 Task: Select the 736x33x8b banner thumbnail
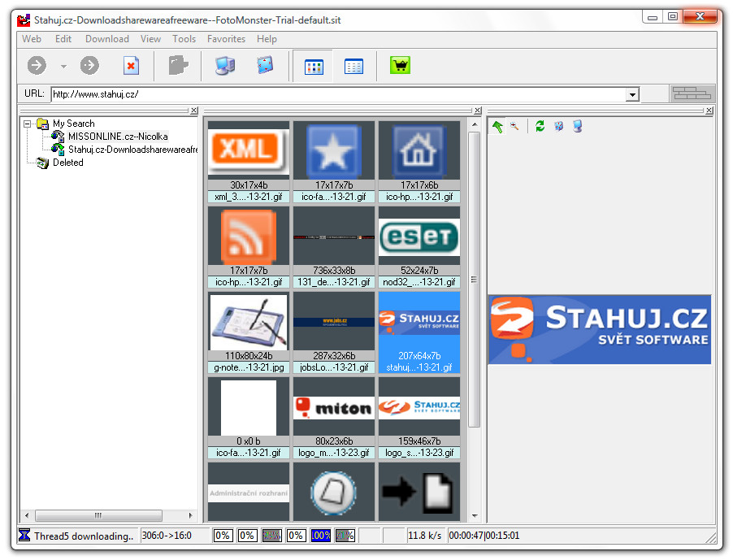point(334,236)
